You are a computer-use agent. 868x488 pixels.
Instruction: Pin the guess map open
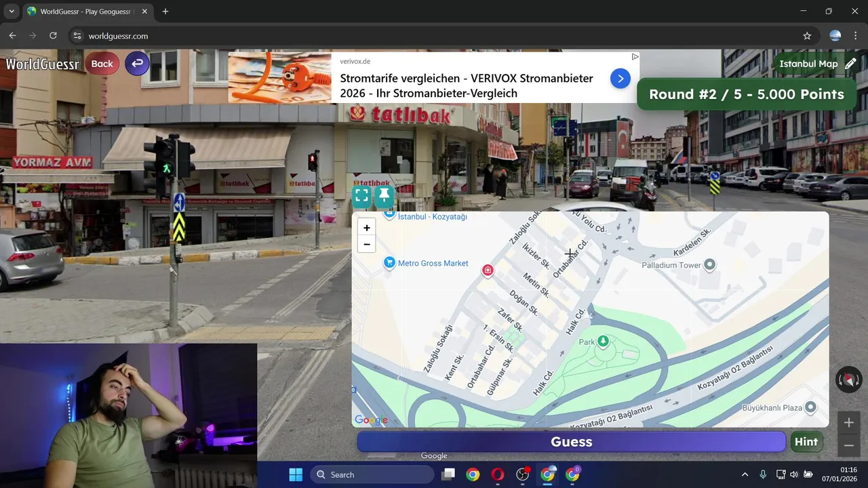pos(384,197)
